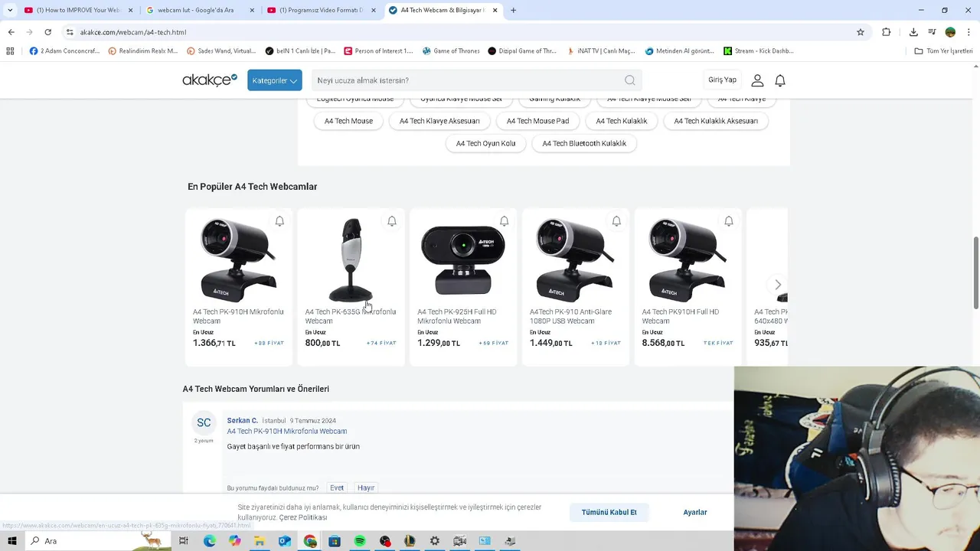The width and height of the screenshot is (980, 551).
Task: Select the A4 Tech Oyun Kolu chip
Action: coord(485,143)
